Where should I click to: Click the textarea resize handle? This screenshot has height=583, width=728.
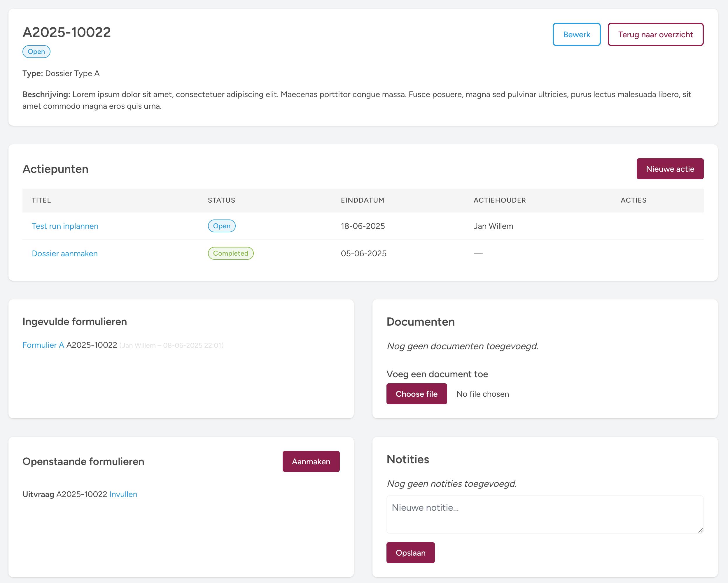(x=700, y=530)
